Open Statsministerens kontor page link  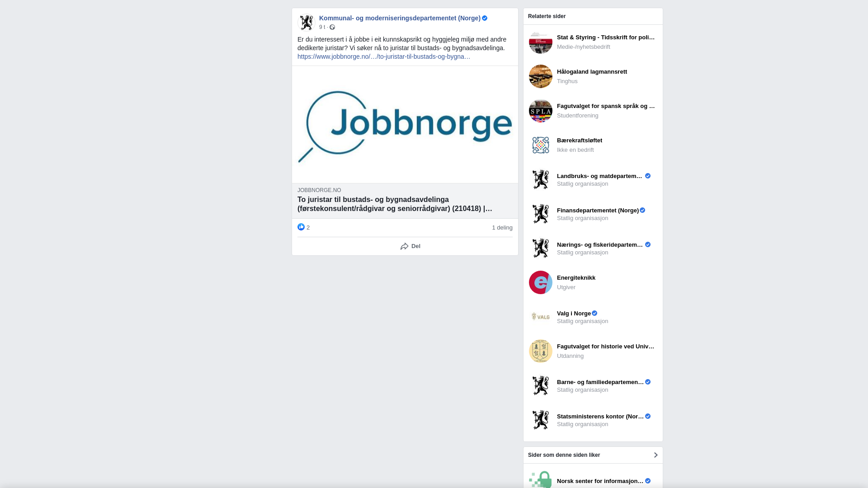coord(600,417)
